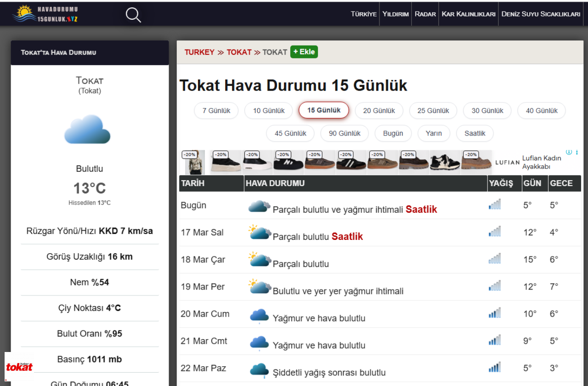Click the 19 Mar Per weather icon

pyautogui.click(x=259, y=287)
